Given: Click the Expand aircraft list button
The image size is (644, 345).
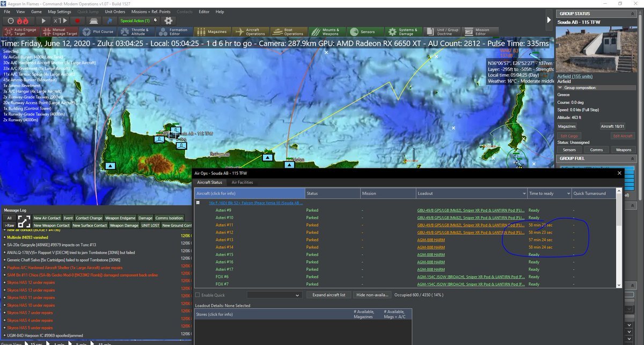Looking at the screenshot, I should pyautogui.click(x=328, y=295).
